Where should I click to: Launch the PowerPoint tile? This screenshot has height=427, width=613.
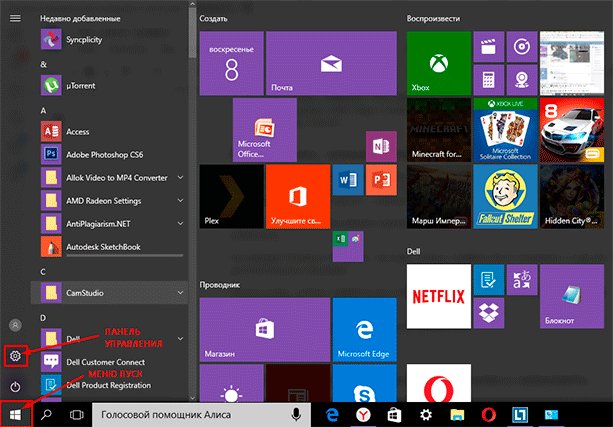(x=381, y=180)
